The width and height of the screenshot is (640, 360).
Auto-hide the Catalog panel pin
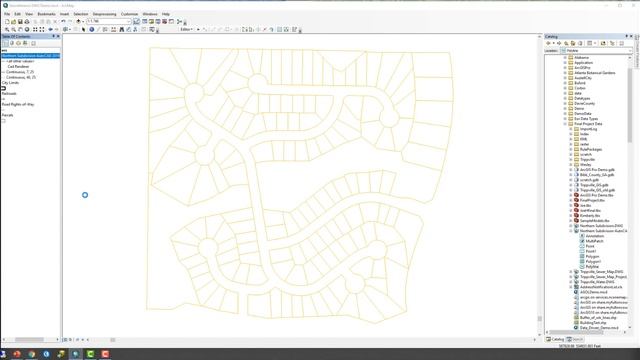627,36
